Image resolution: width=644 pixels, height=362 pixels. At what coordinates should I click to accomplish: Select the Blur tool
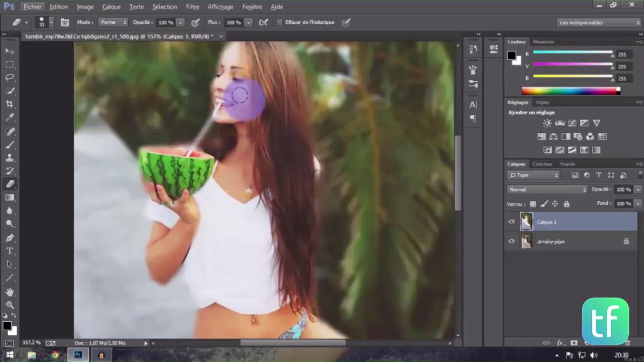coord(10,211)
